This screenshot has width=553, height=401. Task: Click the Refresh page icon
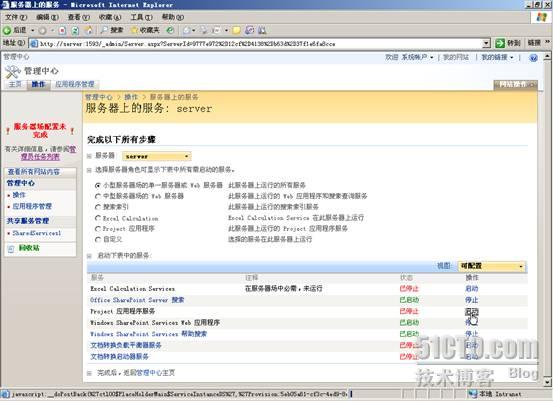75,31
